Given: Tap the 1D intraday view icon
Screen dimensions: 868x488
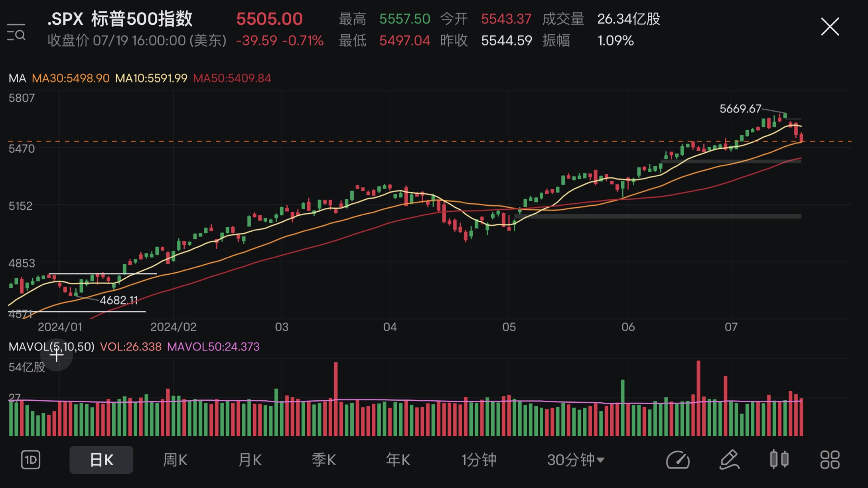Looking at the screenshot, I should pyautogui.click(x=31, y=460).
